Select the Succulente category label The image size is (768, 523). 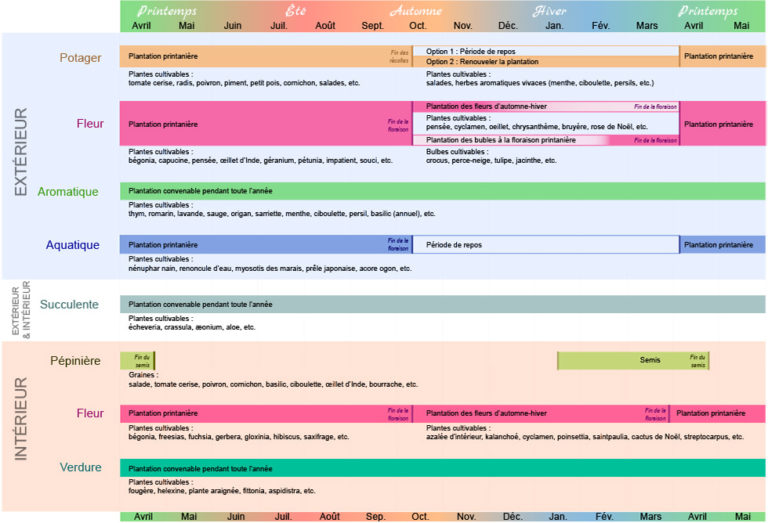[69, 305]
